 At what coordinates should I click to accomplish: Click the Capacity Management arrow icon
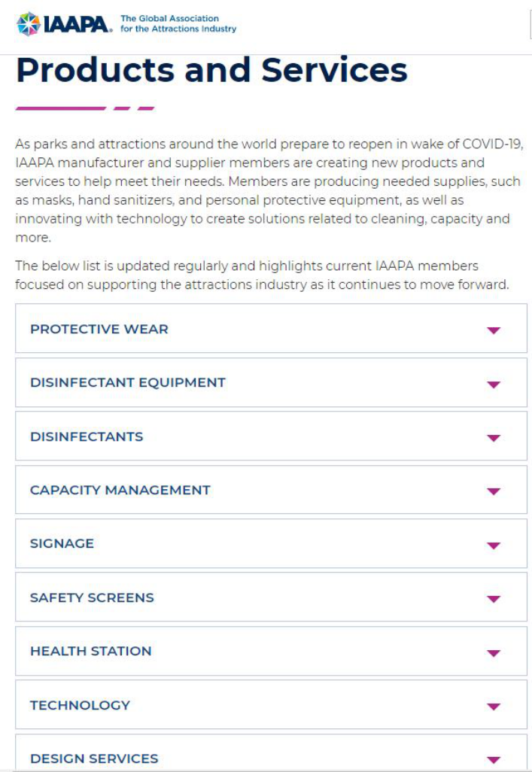coord(494,491)
